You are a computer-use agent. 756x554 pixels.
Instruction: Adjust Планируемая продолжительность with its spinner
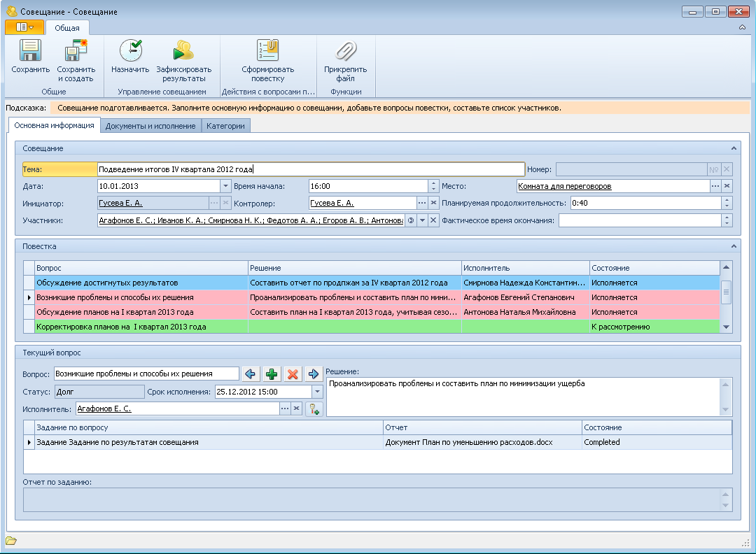pyautogui.click(x=727, y=203)
